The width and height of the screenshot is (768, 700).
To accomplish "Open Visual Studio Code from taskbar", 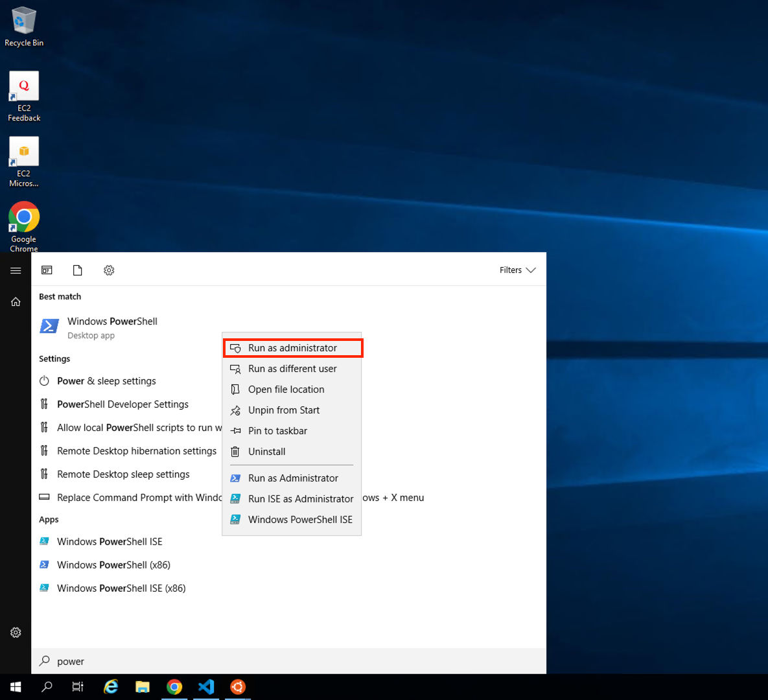I will (x=206, y=687).
